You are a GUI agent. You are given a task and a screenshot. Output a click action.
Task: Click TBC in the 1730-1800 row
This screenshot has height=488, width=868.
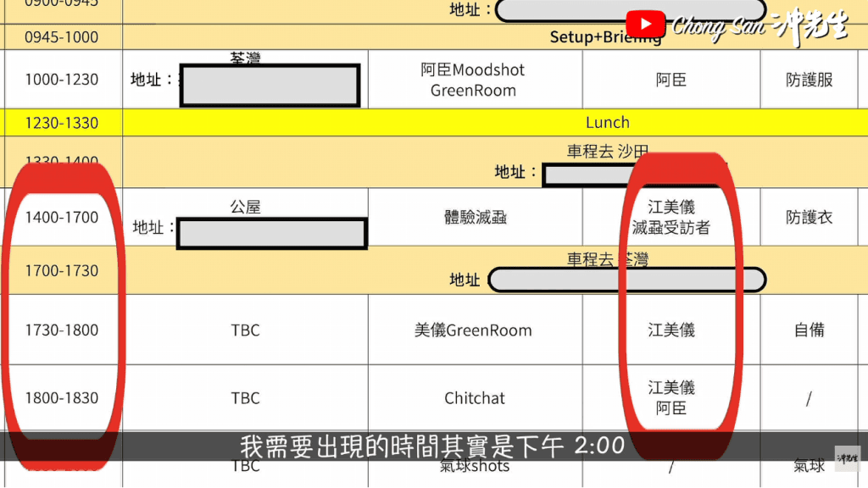pos(245,330)
